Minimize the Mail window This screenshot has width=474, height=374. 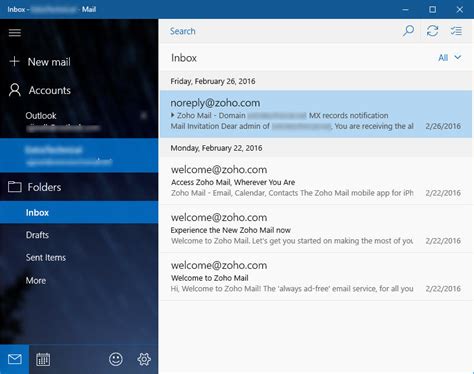[x=405, y=9]
